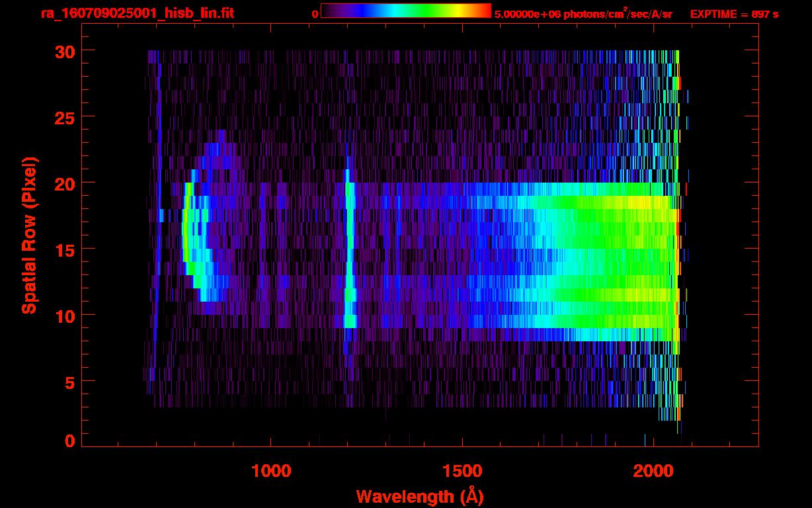This screenshot has height=508, width=812.
Task: Click the EXPTIME = 897 s text
Action: (x=734, y=14)
